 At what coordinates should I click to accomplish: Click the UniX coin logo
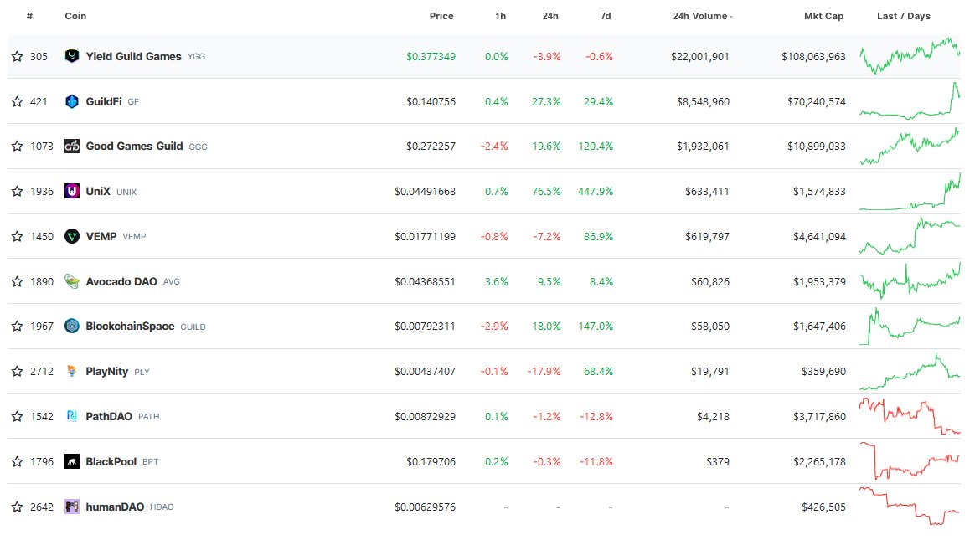point(72,191)
